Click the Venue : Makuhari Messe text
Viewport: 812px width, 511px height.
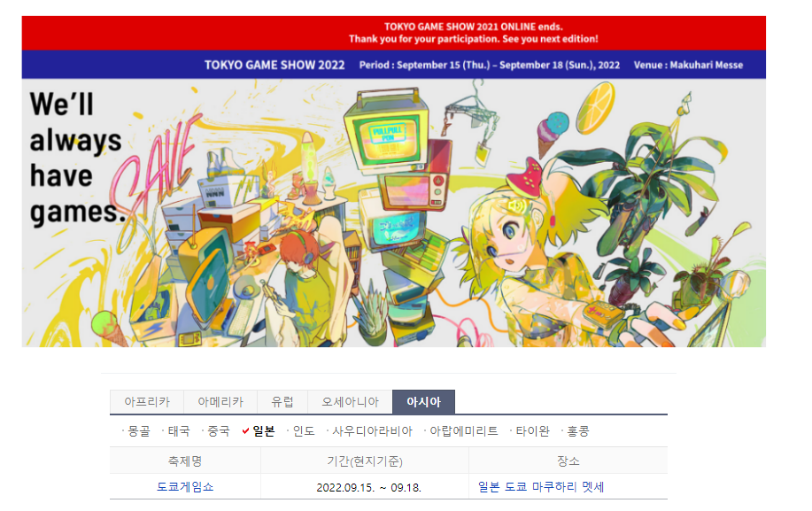coord(688,66)
